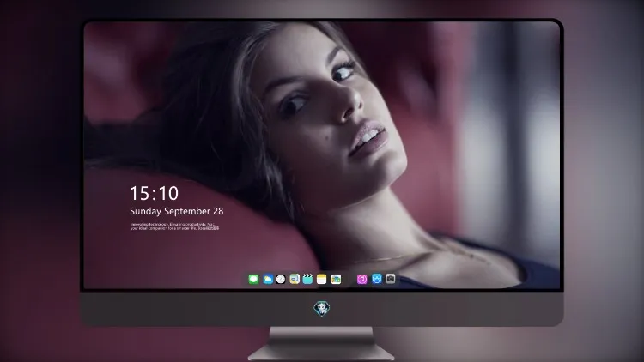Open the gray Camera app in dock
This screenshot has height=362, width=644.
(391, 279)
